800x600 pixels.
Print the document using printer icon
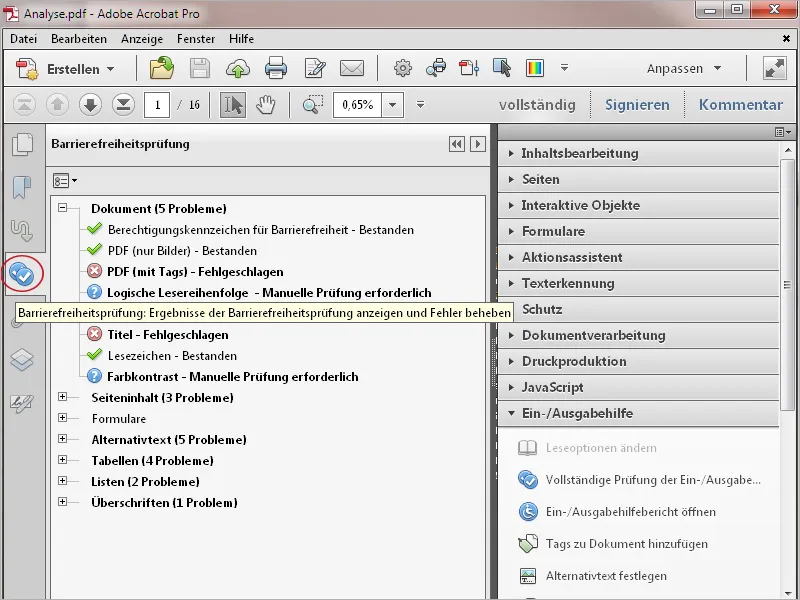276,68
